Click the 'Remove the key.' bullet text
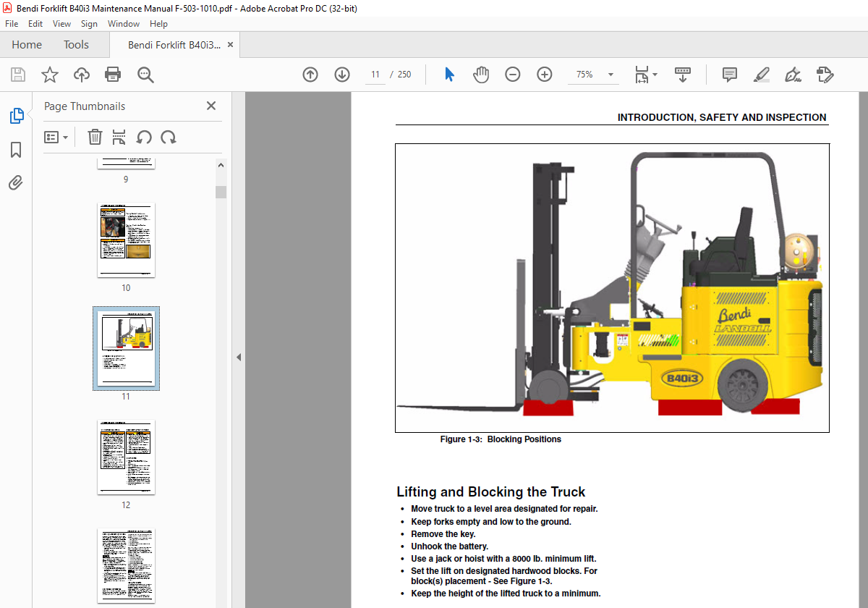The width and height of the screenshot is (868, 608). 443,534
